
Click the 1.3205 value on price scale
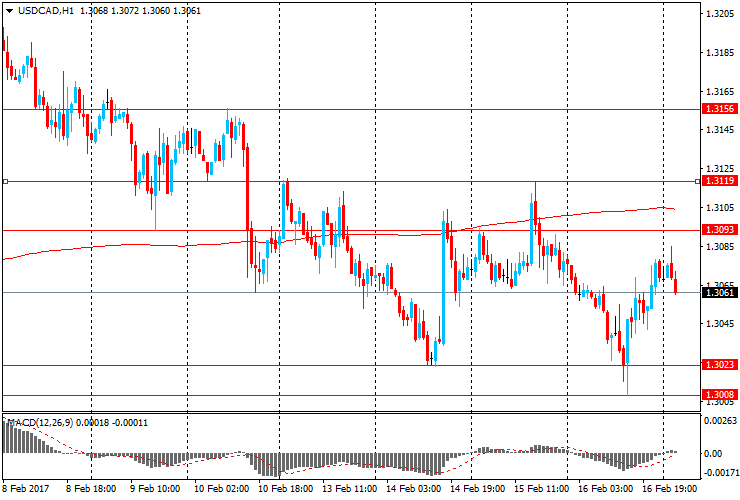[x=720, y=14]
